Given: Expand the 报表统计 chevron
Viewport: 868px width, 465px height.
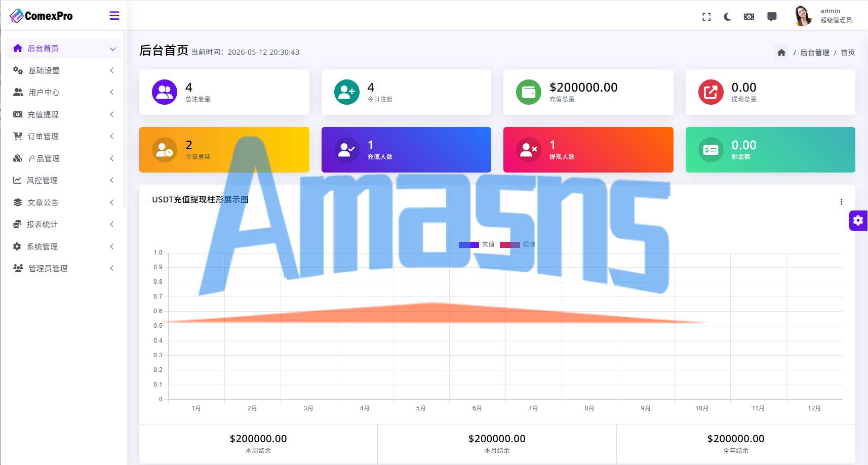Looking at the screenshot, I should coord(112,224).
